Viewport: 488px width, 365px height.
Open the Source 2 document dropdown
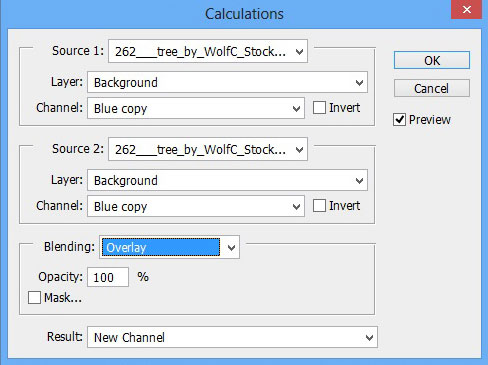click(x=208, y=149)
